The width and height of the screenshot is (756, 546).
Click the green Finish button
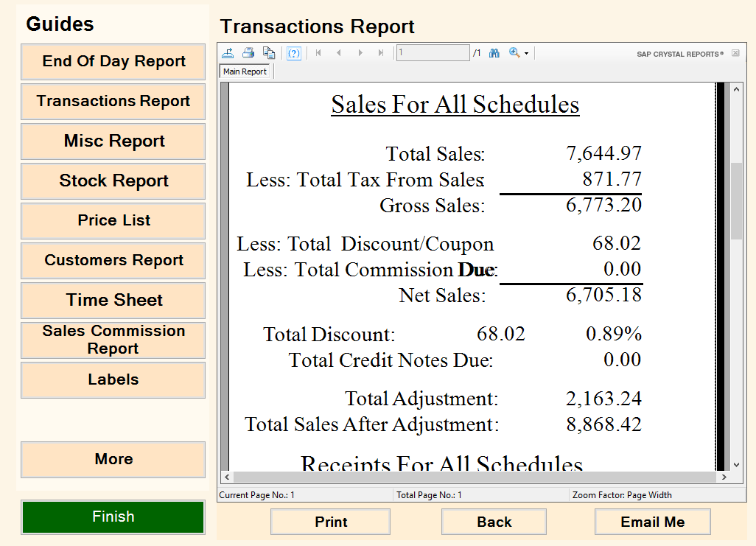tap(113, 517)
